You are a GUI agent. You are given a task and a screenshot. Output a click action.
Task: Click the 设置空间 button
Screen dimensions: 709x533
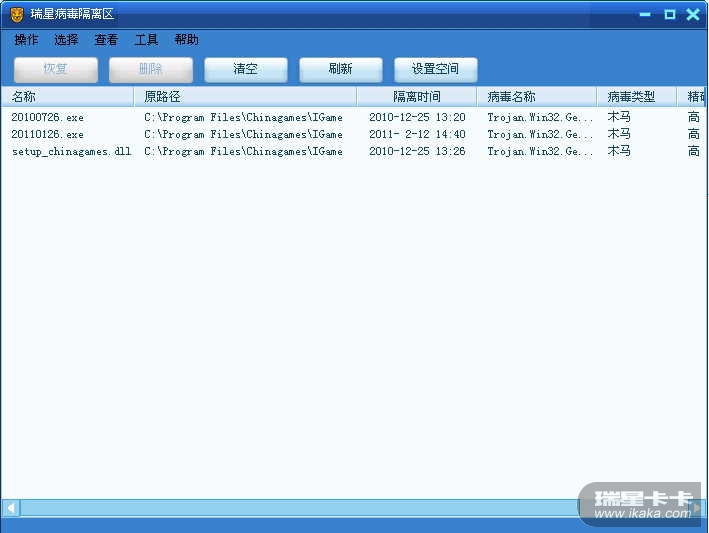[435, 70]
